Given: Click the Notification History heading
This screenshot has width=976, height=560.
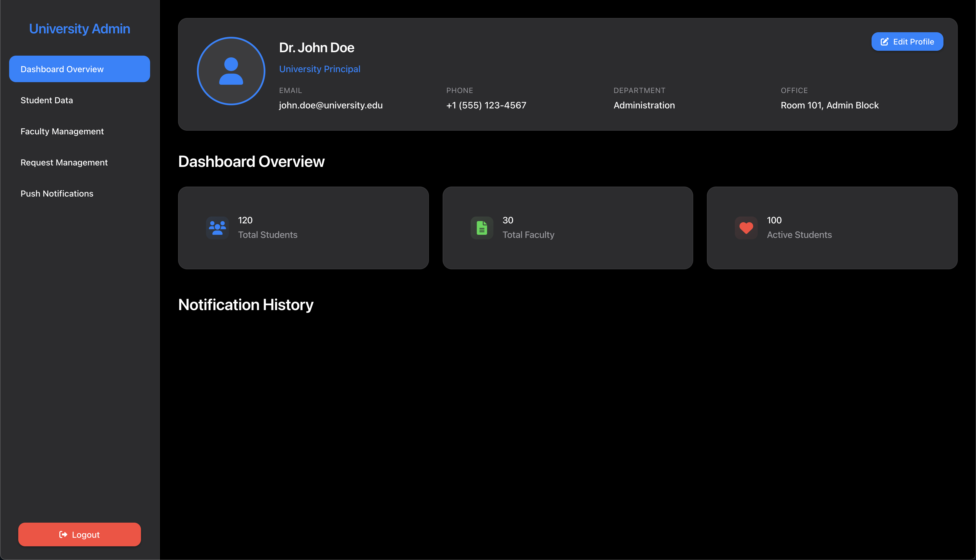Looking at the screenshot, I should [246, 305].
